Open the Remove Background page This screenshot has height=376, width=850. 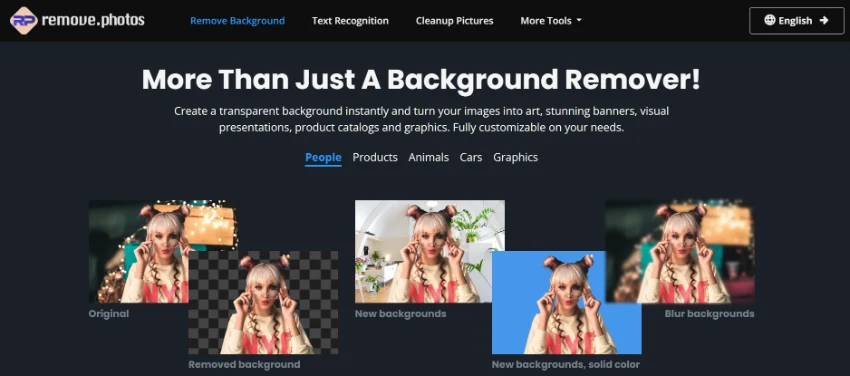[237, 21]
